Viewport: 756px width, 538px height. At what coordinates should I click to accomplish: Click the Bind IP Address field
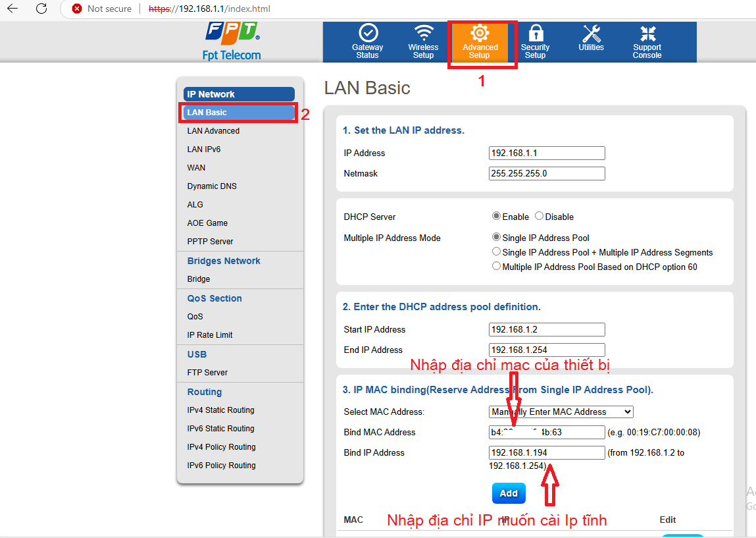click(547, 452)
